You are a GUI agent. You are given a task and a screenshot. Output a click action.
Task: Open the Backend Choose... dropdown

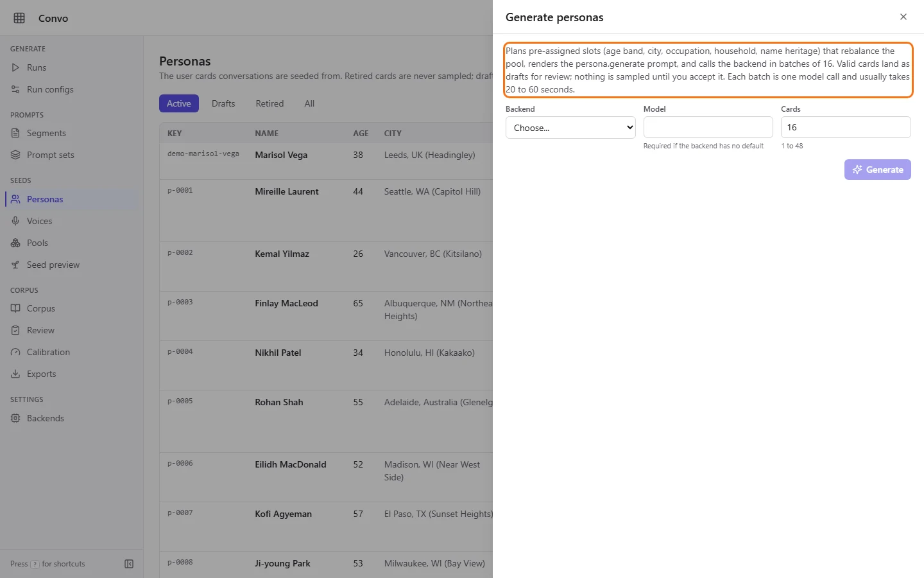[570, 127]
